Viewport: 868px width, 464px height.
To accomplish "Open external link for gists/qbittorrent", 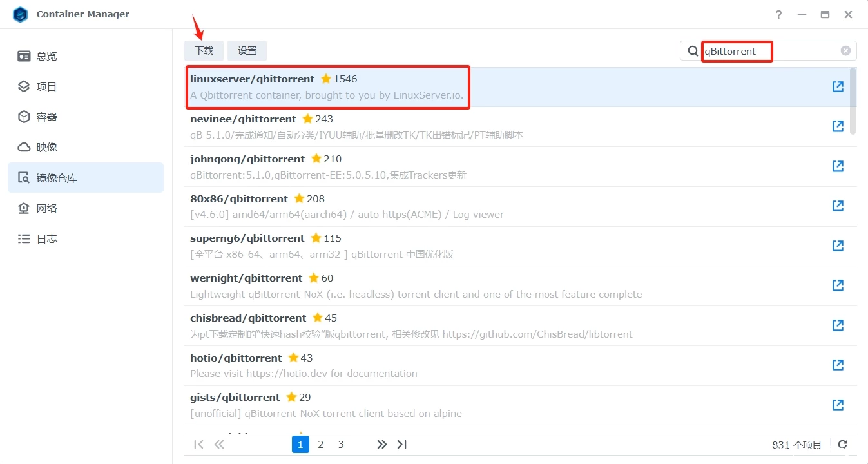I will pos(838,405).
